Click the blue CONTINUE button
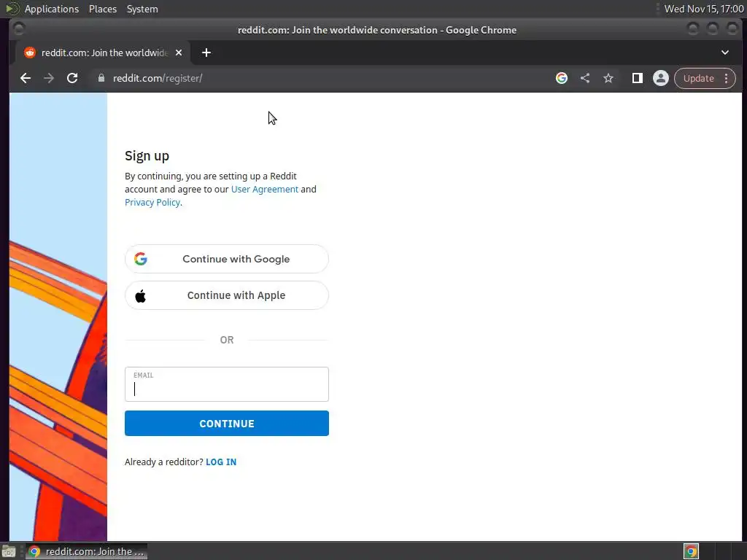The width and height of the screenshot is (747, 560). pyautogui.click(x=227, y=424)
